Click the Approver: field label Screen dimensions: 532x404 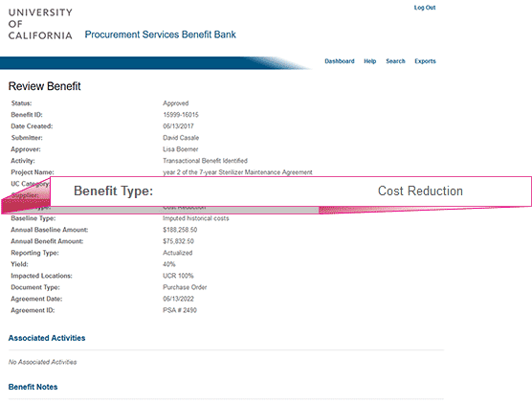(26, 149)
